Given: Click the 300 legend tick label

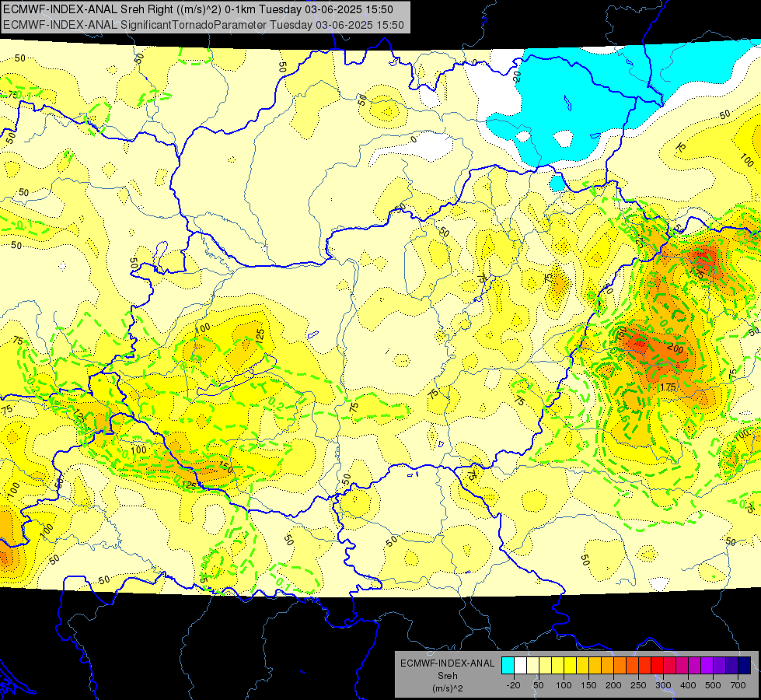Looking at the screenshot, I should tap(663, 685).
